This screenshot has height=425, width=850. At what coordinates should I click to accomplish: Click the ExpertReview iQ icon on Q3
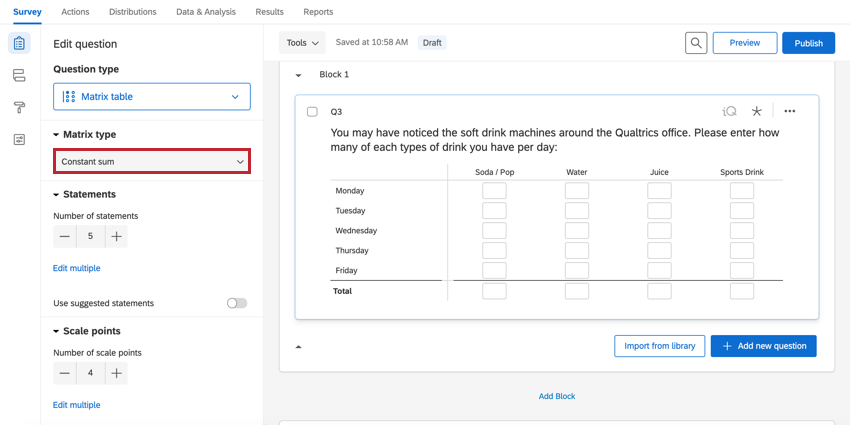729,112
